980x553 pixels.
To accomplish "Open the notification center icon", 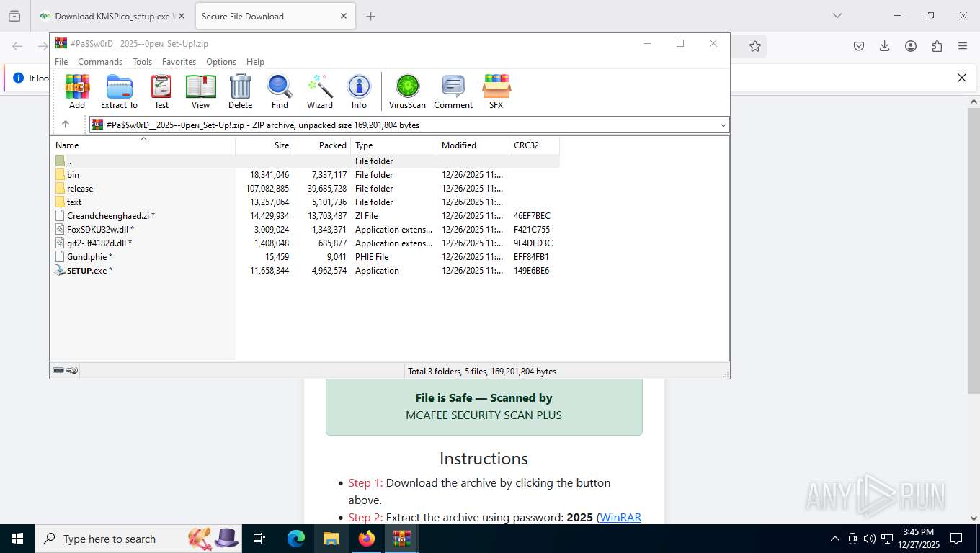I will pos(956,539).
